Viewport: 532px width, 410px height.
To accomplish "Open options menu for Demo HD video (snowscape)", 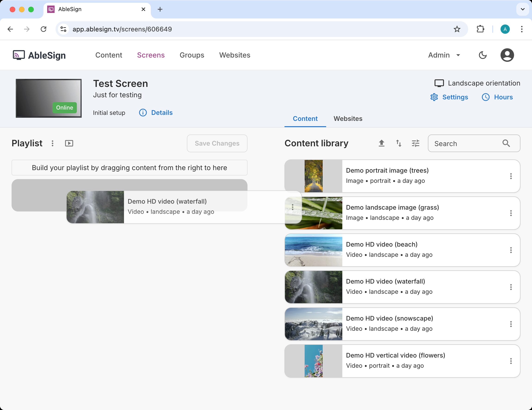I will point(511,324).
